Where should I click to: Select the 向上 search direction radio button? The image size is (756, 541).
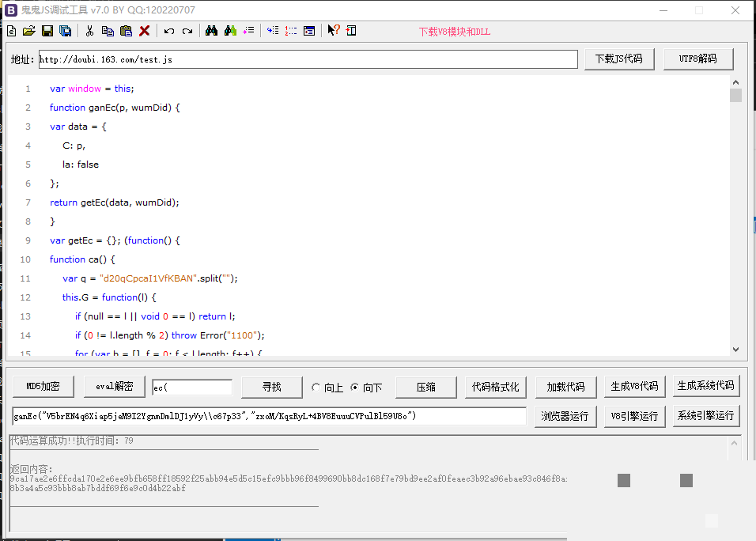[x=316, y=388]
